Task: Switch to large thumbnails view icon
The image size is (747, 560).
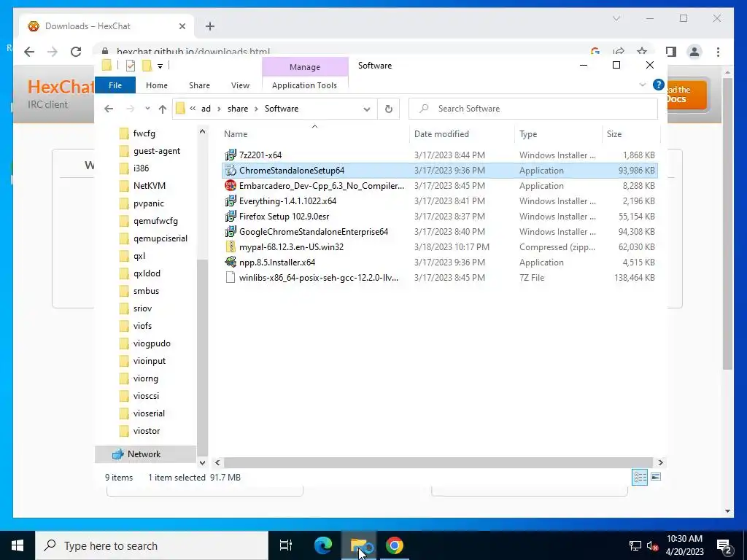Action: pyautogui.click(x=656, y=477)
